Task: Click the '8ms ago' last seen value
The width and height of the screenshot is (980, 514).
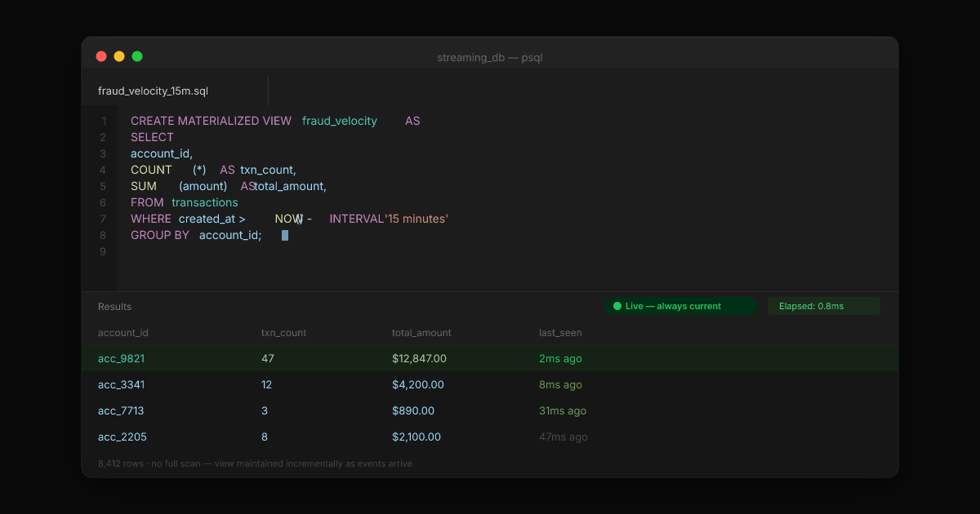Action: [x=560, y=384]
